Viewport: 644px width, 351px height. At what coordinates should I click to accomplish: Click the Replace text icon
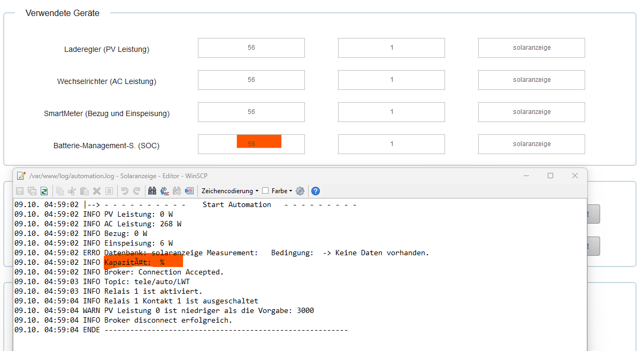[x=165, y=191]
